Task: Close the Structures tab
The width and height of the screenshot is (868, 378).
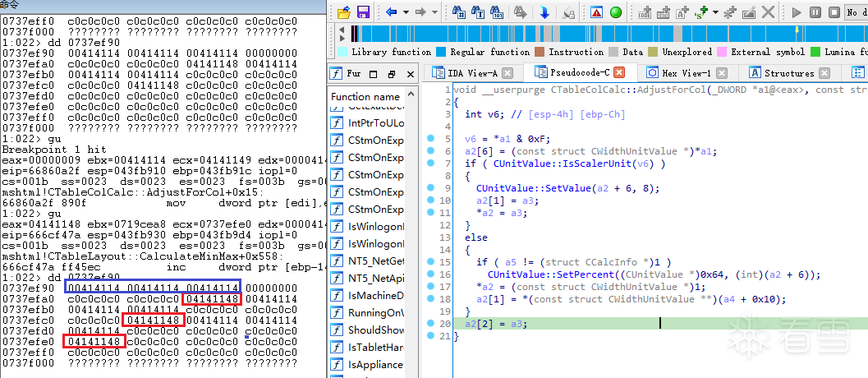Action: click(x=824, y=73)
